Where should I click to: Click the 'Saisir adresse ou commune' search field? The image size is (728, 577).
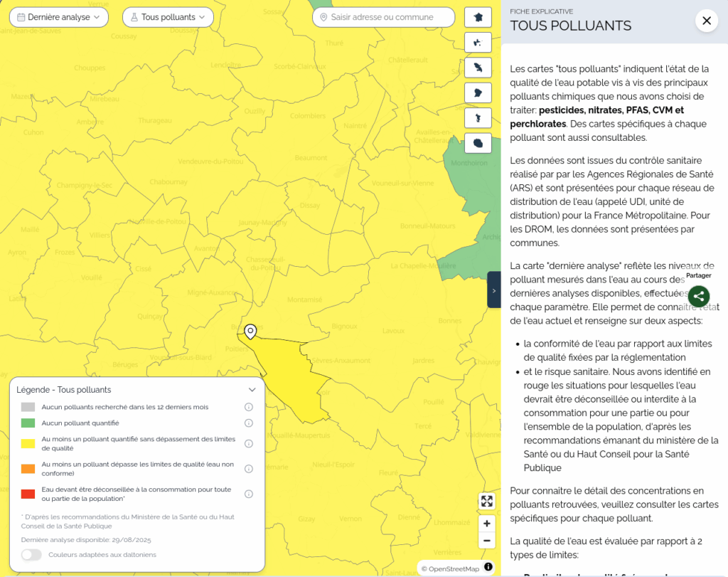383,16
